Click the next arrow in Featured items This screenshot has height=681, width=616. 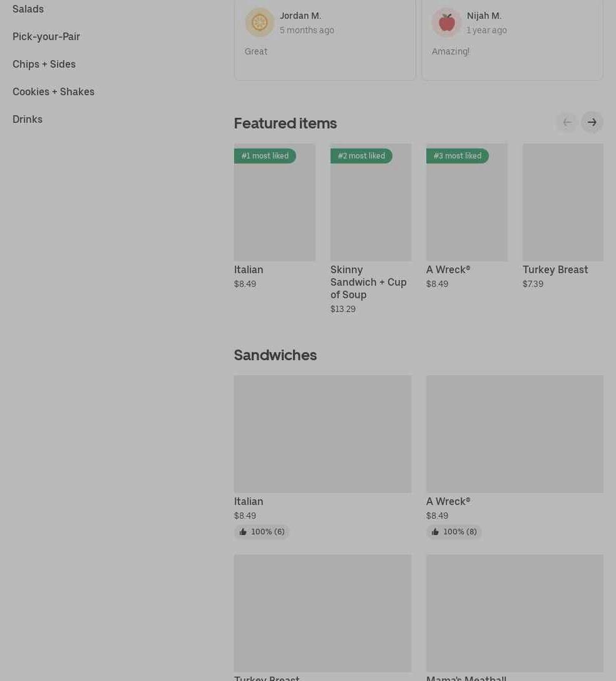pos(592,122)
